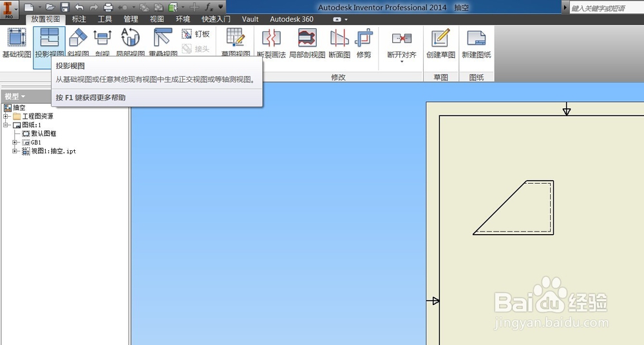The image size is (644, 345).
Task: Click the 创建草图 (Create Sketch) tool
Action: coord(440,43)
